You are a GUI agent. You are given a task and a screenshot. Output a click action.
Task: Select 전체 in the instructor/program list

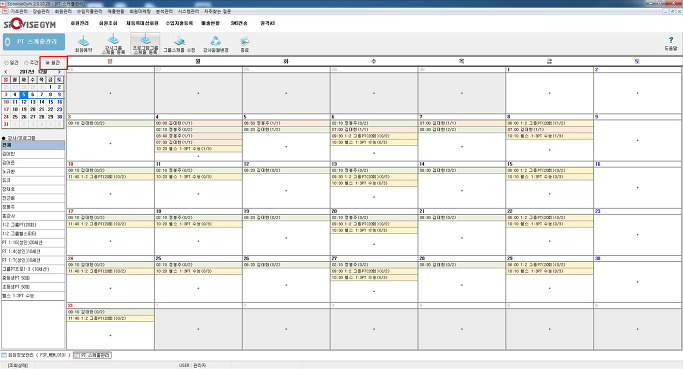[x=33, y=145]
